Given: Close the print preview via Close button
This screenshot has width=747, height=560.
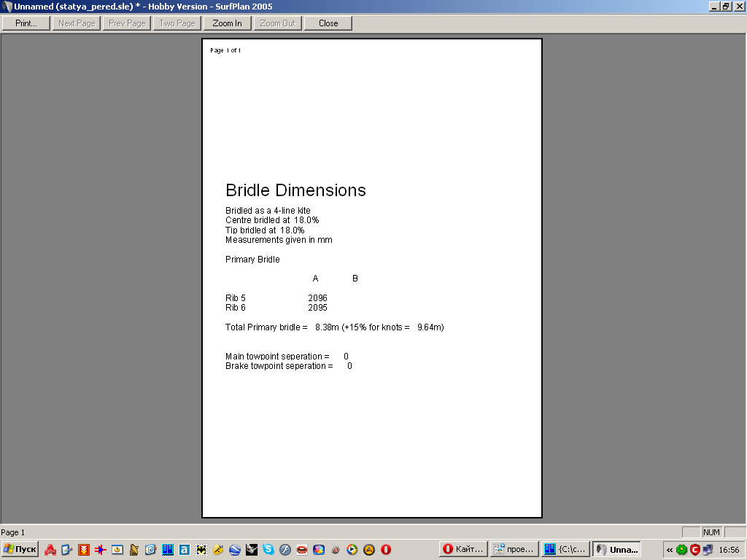Looking at the screenshot, I should pos(328,23).
